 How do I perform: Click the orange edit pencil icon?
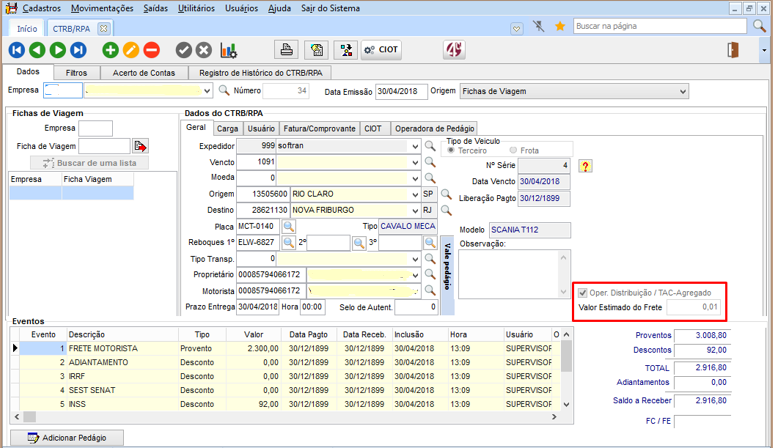131,50
